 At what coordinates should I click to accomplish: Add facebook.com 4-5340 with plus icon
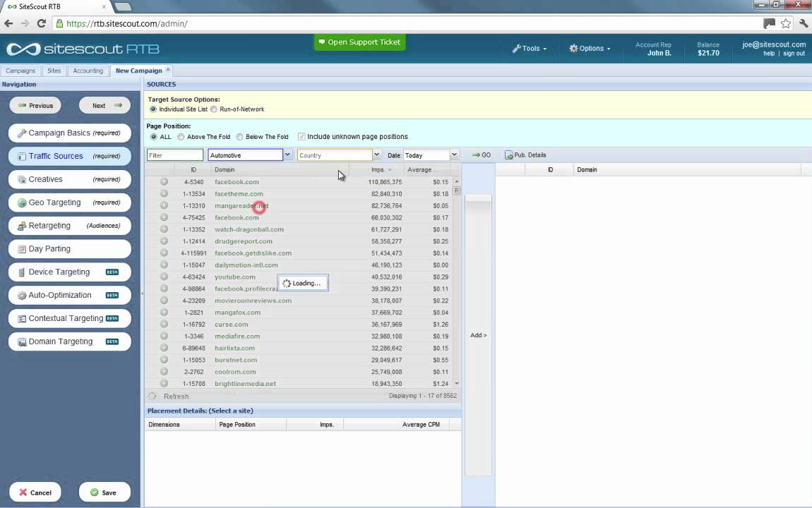(164, 181)
